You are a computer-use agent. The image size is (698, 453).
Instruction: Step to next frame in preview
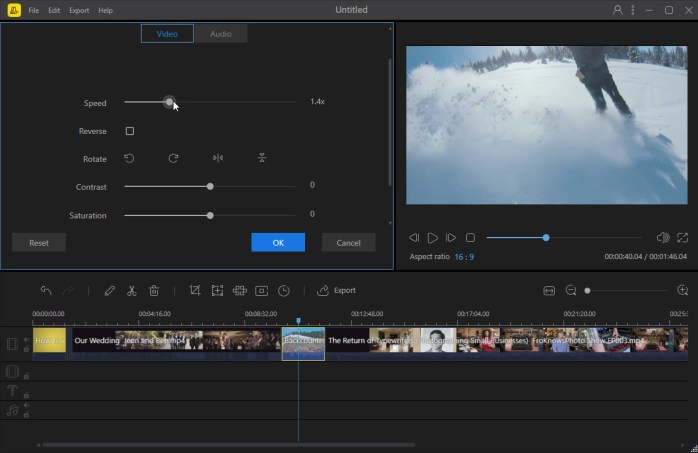click(x=451, y=238)
